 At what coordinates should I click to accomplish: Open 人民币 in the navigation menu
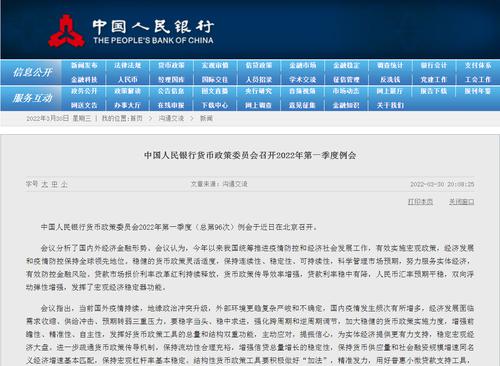pyautogui.click(x=128, y=79)
